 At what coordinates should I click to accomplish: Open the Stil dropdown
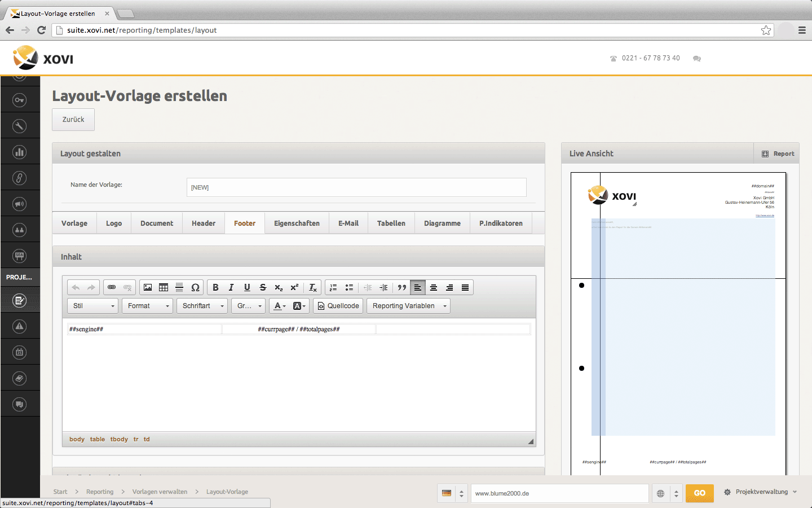tap(93, 306)
